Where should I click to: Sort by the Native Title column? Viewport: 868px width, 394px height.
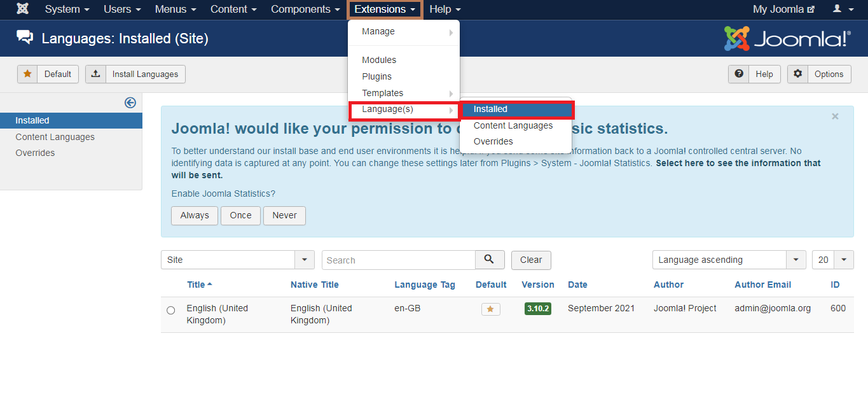click(315, 285)
